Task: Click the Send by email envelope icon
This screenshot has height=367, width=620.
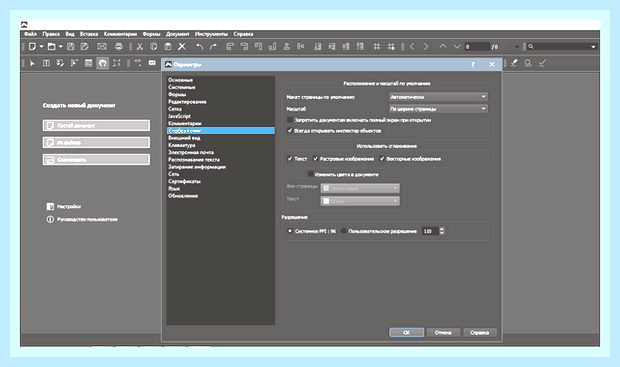Action: click(x=102, y=47)
